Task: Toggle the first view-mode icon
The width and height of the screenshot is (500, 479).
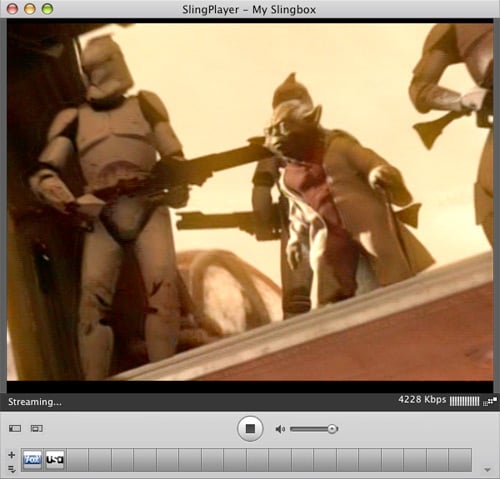Action: coord(15,428)
